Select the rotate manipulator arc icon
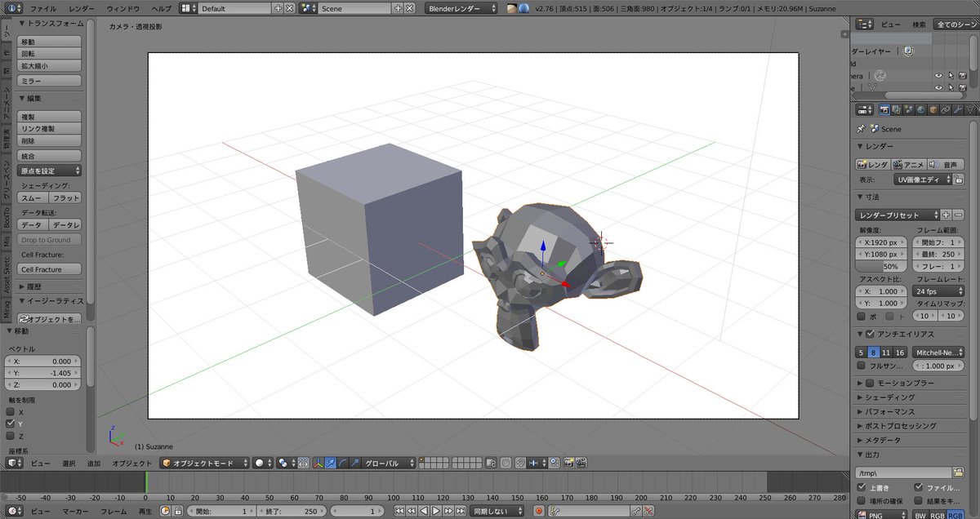Image resolution: width=980 pixels, height=519 pixels. coord(342,463)
